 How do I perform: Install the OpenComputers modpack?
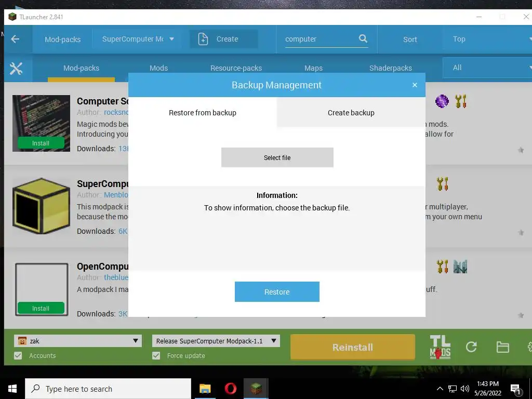(41, 309)
